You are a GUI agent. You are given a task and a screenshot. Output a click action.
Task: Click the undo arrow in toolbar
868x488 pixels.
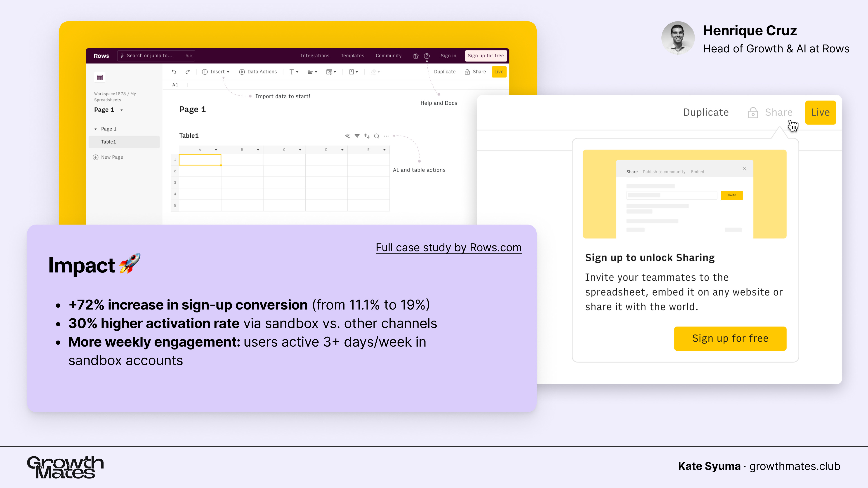(174, 72)
